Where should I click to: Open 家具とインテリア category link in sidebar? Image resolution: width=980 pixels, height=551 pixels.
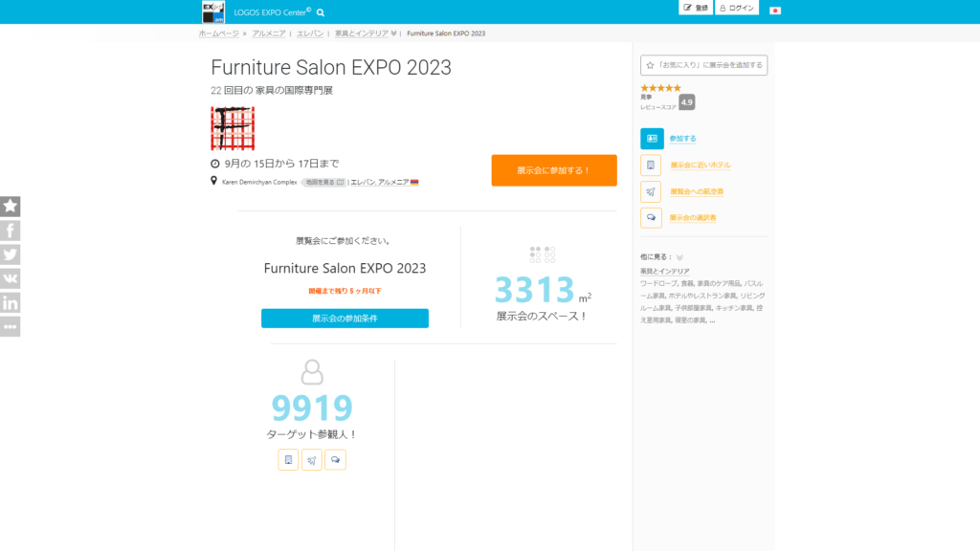click(x=664, y=271)
